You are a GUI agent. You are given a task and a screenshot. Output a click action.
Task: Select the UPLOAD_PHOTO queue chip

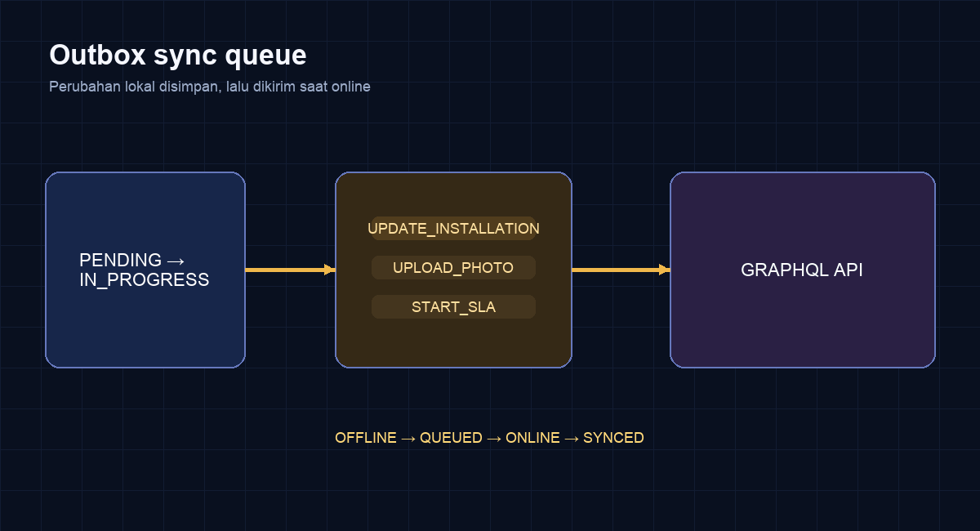point(453,268)
